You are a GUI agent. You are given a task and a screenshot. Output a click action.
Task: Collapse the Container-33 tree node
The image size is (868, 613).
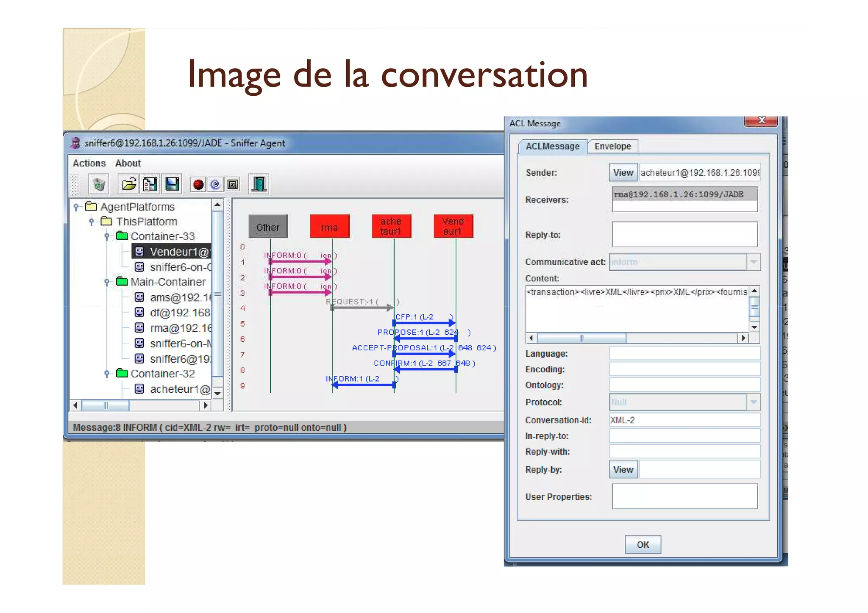tap(107, 236)
